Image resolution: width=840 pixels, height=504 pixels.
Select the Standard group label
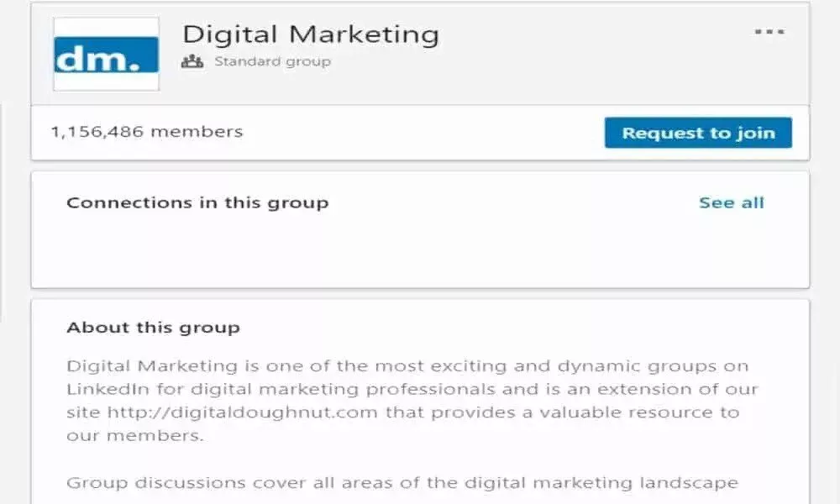click(x=272, y=61)
